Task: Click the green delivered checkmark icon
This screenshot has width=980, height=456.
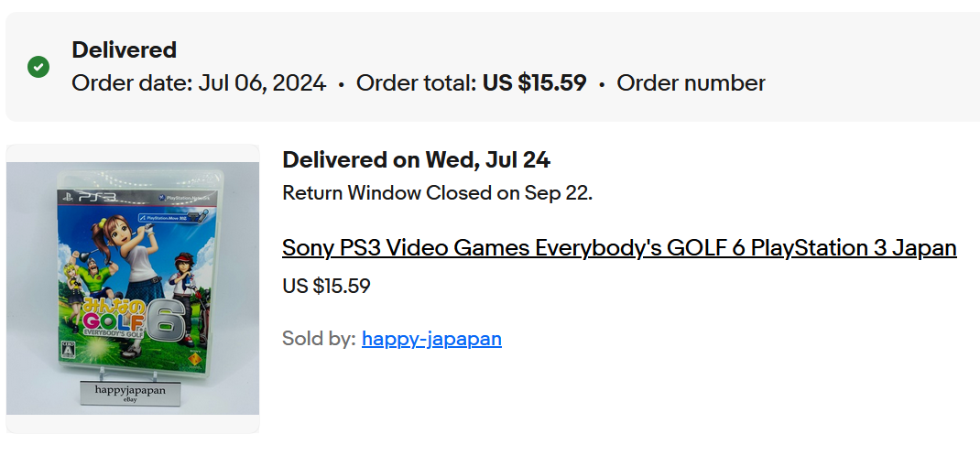Action: (x=38, y=67)
